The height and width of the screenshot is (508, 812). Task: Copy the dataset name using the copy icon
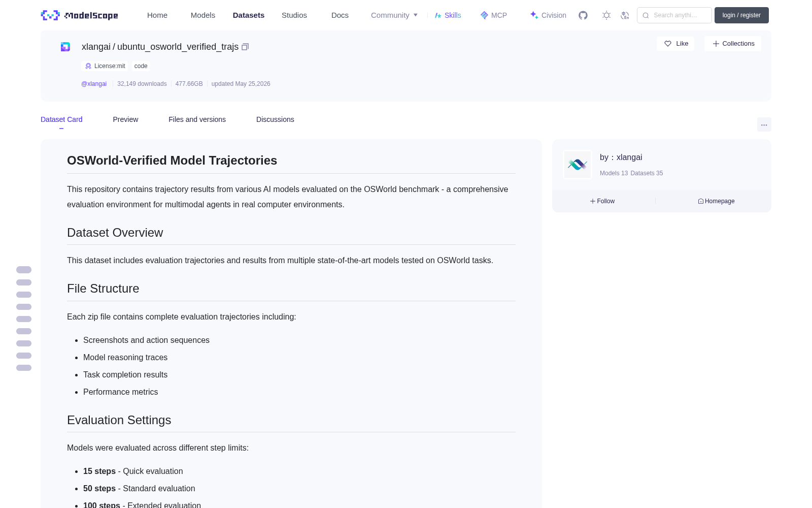(245, 47)
